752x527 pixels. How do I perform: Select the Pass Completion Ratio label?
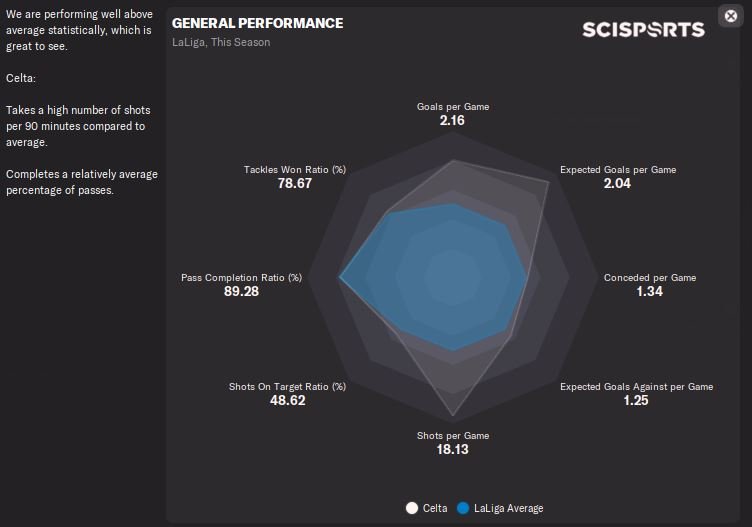[241, 277]
